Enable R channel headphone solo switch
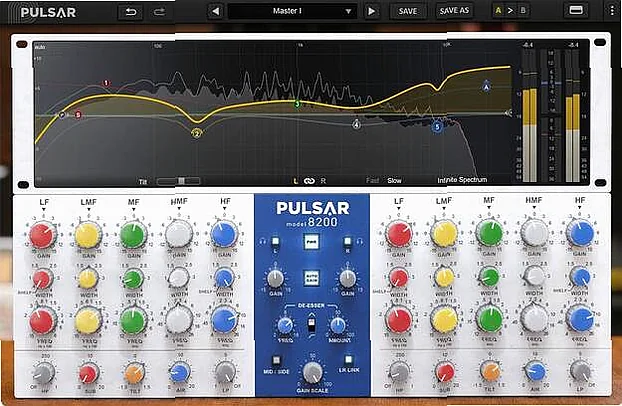Image resolution: width=622 pixels, height=406 pixels. tap(347, 241)
